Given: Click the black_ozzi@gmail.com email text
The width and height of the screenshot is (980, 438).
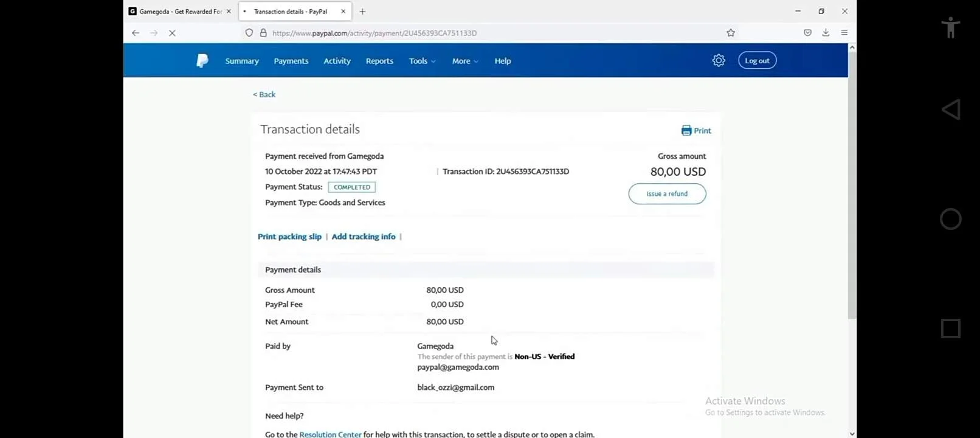Looking at the screenshot, I should click(x=456, y=387).
